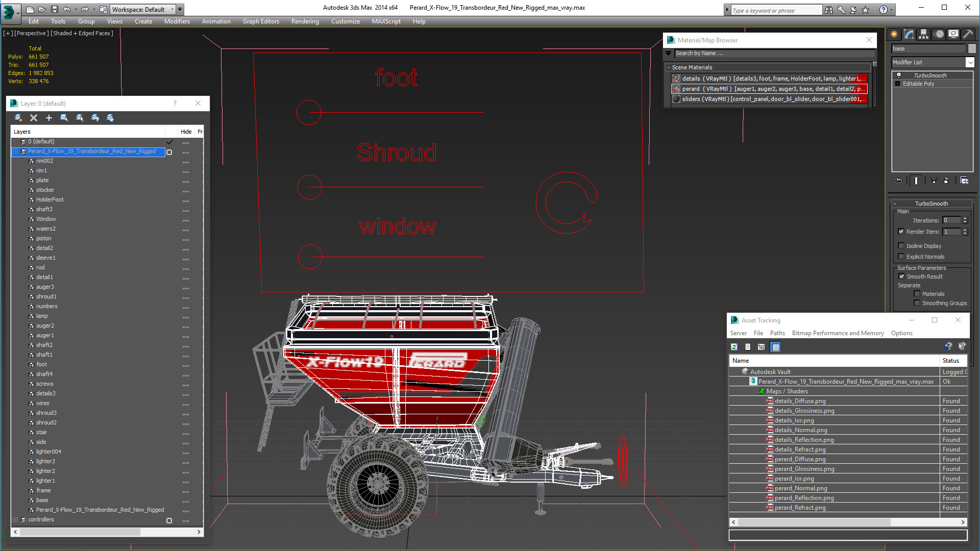Click Configure Modifier Sets icon

coord(964,181)
